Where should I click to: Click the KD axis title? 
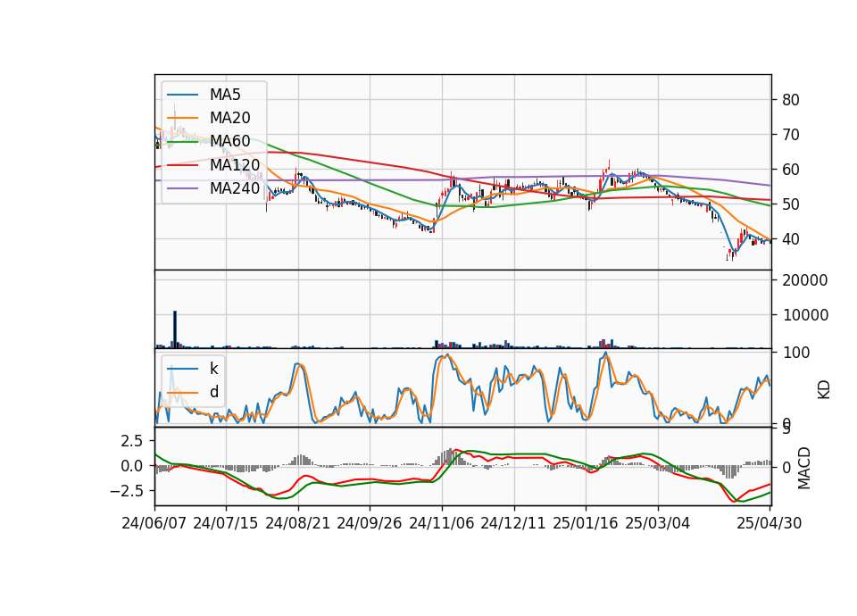[824, 390]
